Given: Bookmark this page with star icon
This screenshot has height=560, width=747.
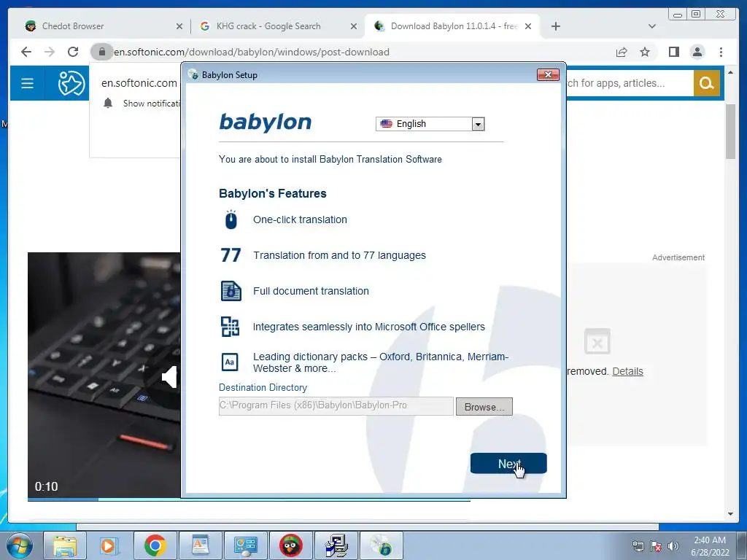Looking at the screenshot, I should (645, 52).
